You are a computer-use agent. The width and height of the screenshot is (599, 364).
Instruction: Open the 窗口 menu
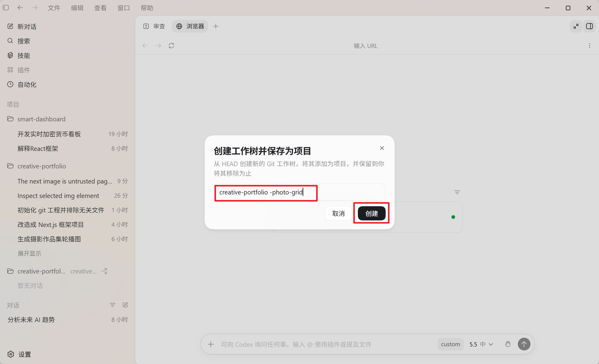pyautogui.click(x=124, y=8)
